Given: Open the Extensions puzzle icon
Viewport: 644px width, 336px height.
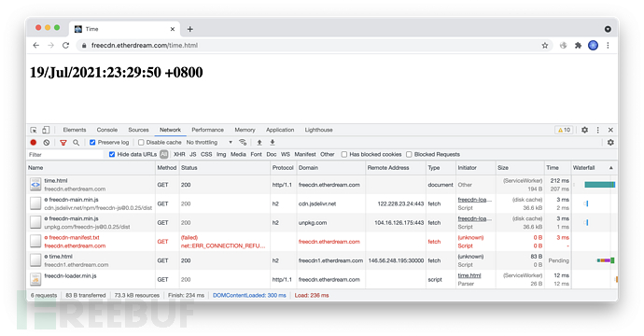Looking at the screenshot, I should (578, 46).
